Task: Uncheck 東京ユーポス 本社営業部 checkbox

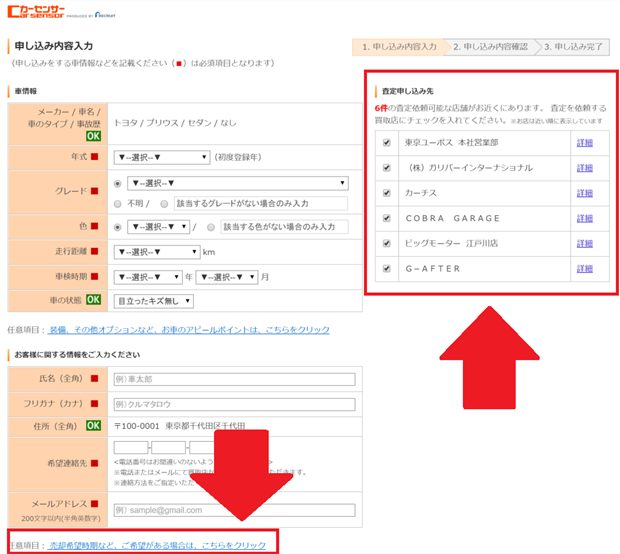Action: 387,143
